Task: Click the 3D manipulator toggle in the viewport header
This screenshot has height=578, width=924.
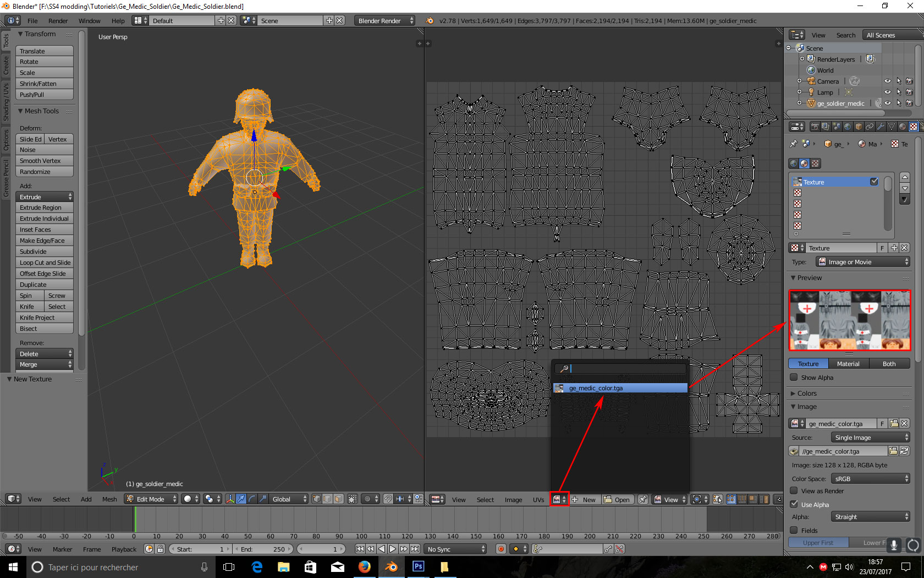Action: tap(230, 499)
